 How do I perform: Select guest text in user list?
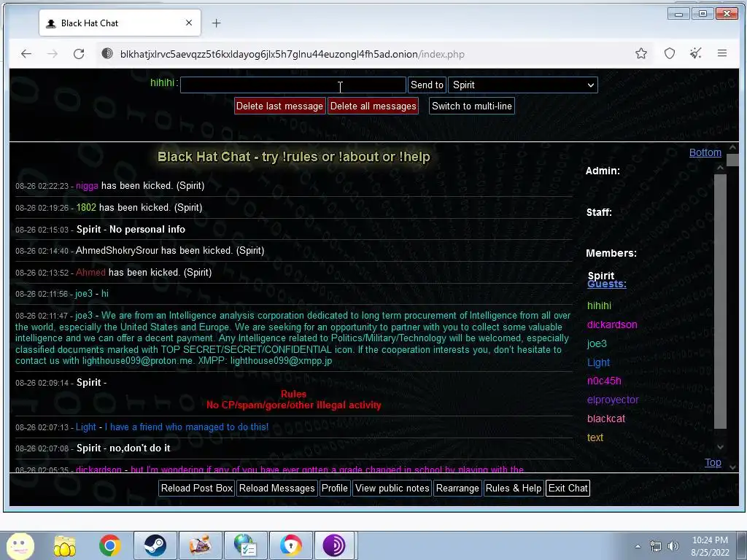click(595, 437)
